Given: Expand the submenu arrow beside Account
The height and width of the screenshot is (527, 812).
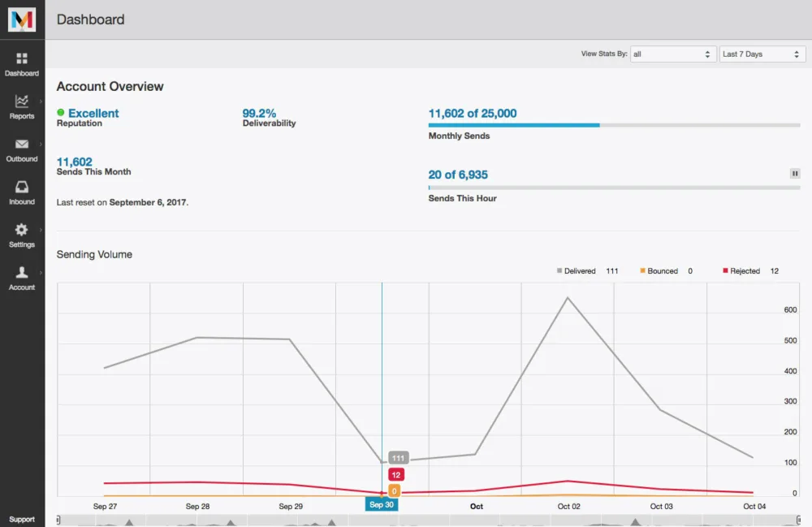Looking at the screenshot, I should [x=41, y=273].
